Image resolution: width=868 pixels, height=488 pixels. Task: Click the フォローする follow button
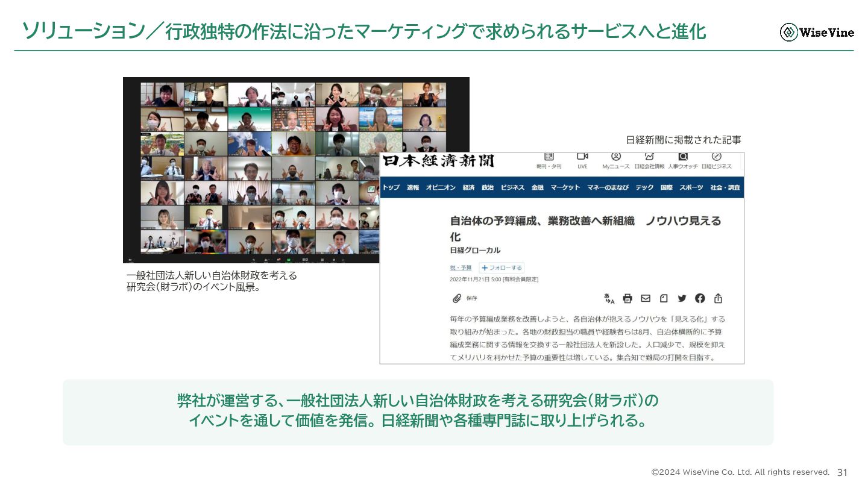(502, 267)
